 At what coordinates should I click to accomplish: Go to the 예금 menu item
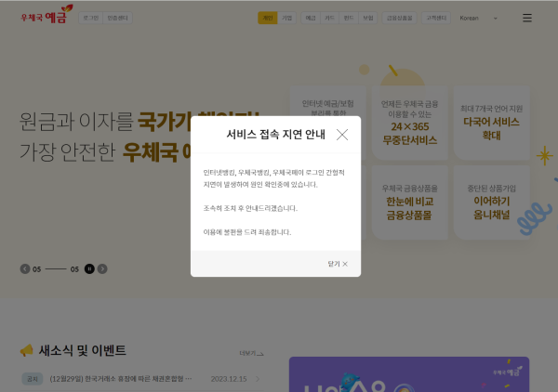click(x=311, y=18)
